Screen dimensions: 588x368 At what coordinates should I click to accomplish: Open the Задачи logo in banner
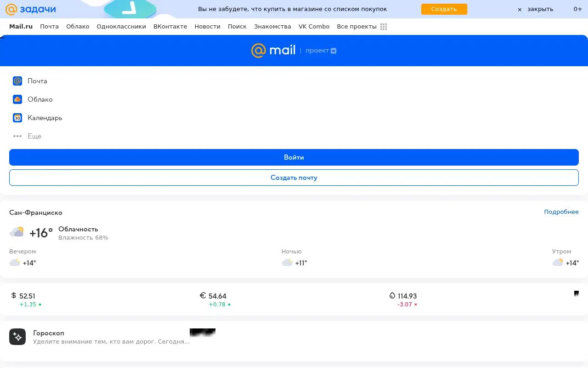(x=30, y=9)
